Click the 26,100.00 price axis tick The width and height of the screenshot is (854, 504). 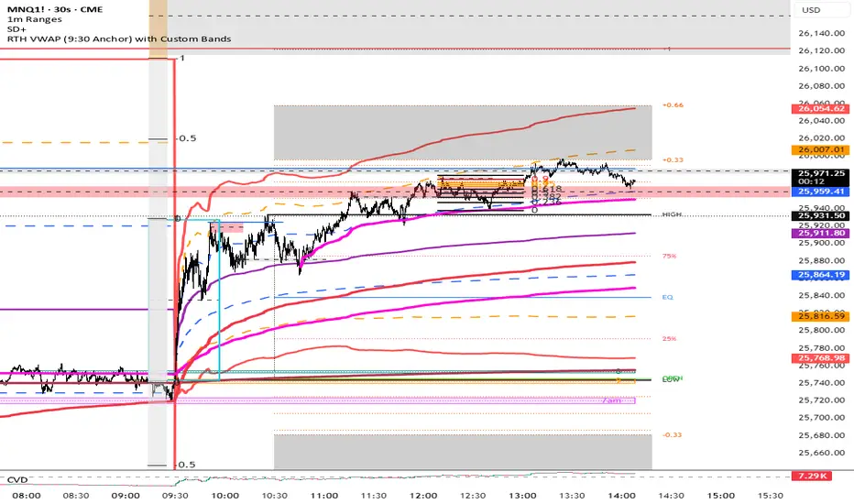821,69
